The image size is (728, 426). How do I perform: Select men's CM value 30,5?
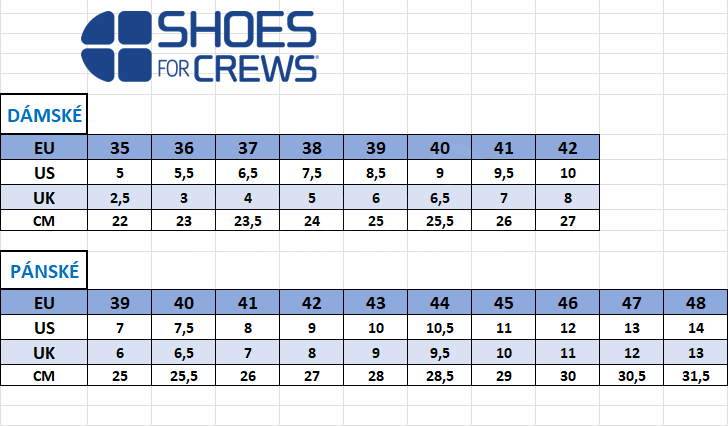631,375
